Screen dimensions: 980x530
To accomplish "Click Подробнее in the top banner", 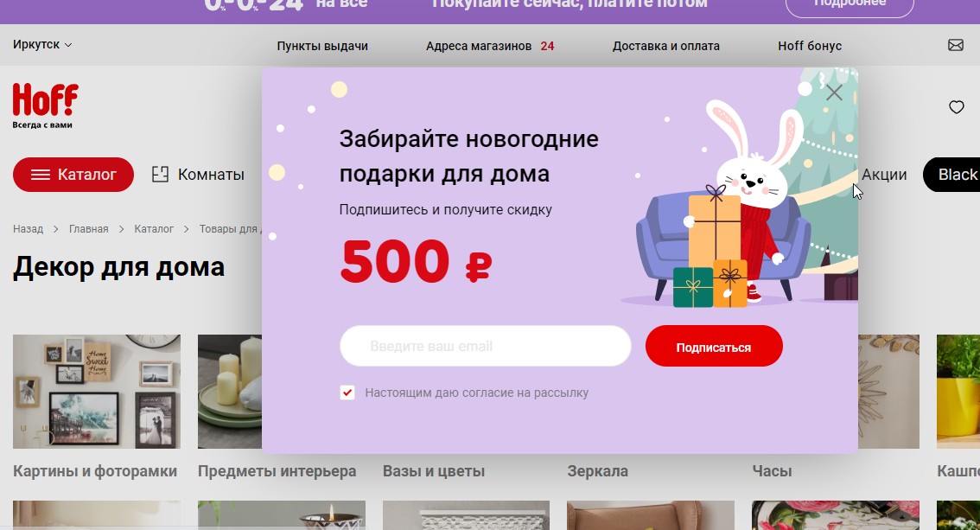I will 850,5.
